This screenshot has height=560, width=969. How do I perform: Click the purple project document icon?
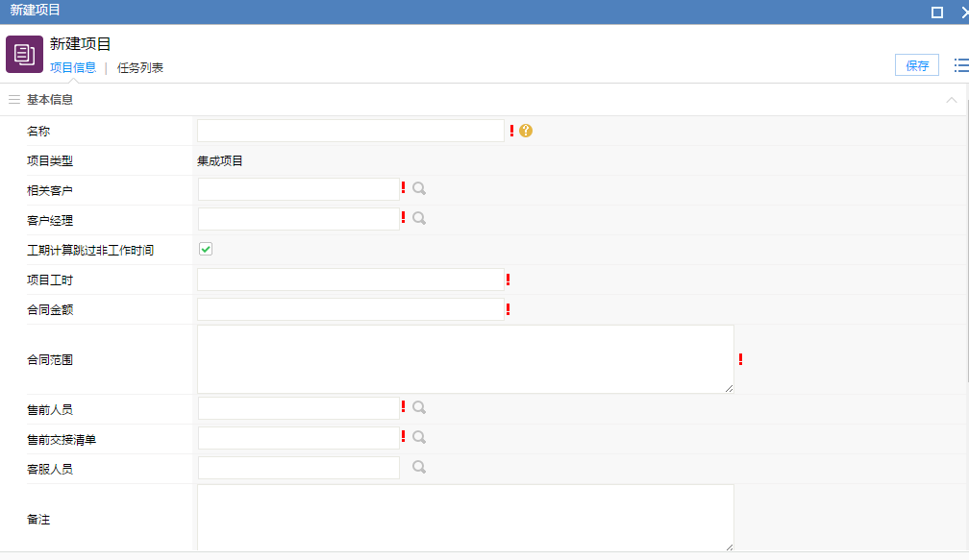click(24, 55)
